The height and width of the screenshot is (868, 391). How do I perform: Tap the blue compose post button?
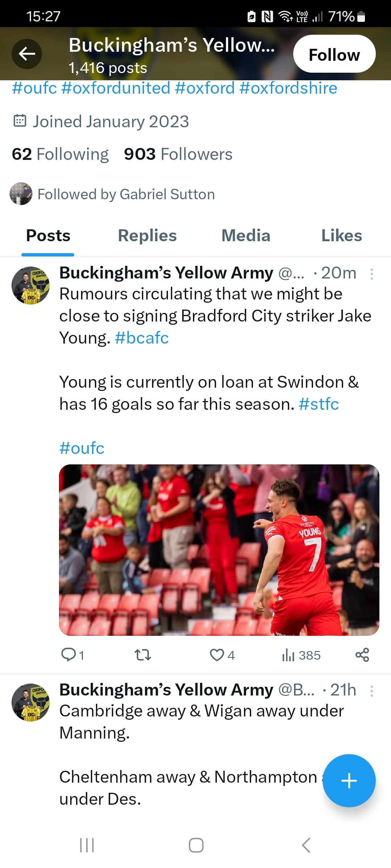[349, 780]
